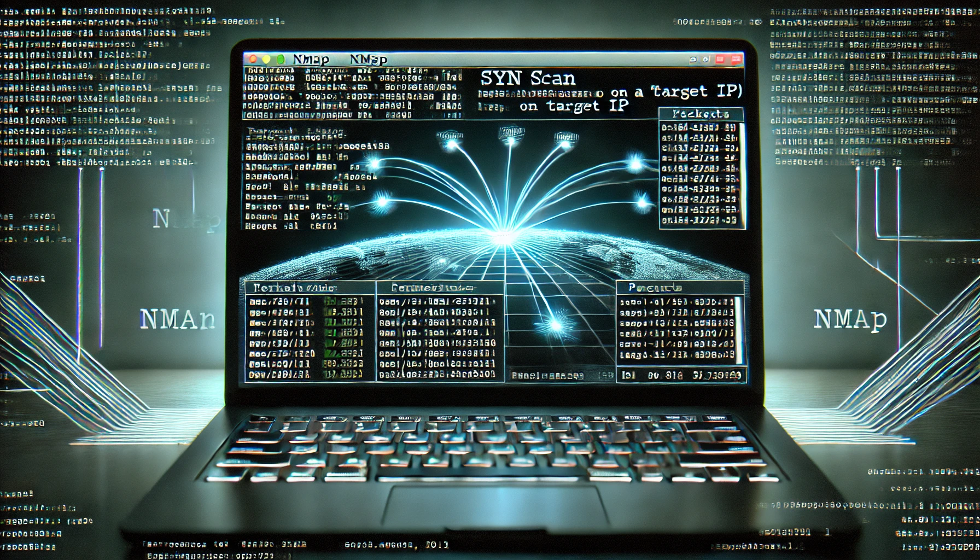Open the NMap tab adjacent to the green dot
Viewport: 980px width, 560px height.
311,60
